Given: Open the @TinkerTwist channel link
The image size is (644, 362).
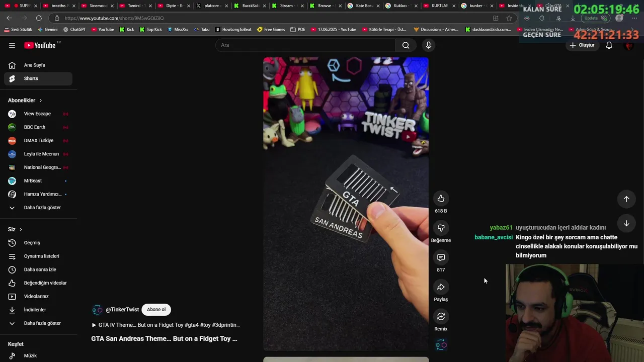Looking at the screenshot, I should (x=122, y=310).
